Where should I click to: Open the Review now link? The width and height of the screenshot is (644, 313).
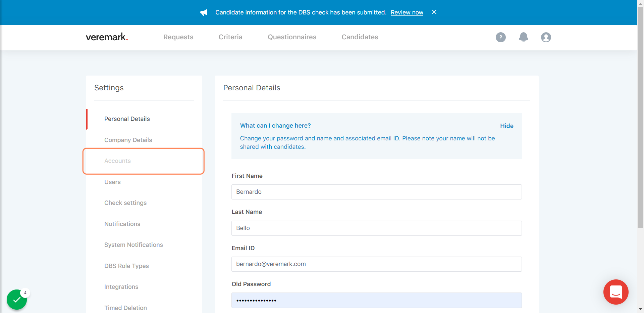click(x=407, y=12)
